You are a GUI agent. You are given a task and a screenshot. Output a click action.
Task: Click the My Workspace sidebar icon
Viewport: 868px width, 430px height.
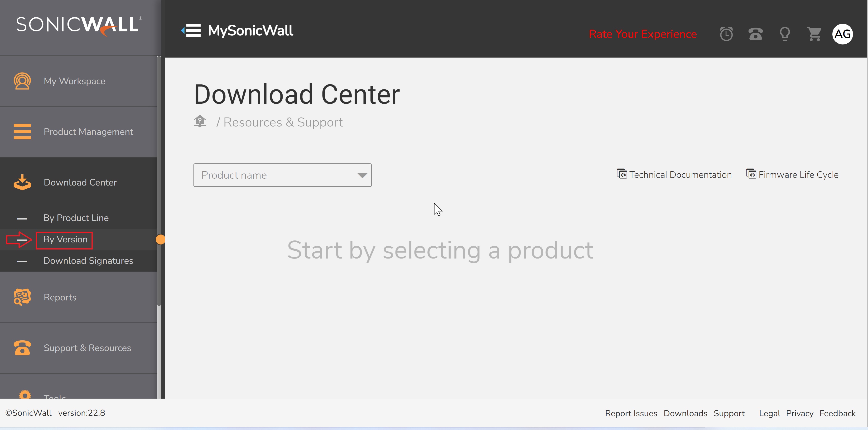tap(22, 81)
